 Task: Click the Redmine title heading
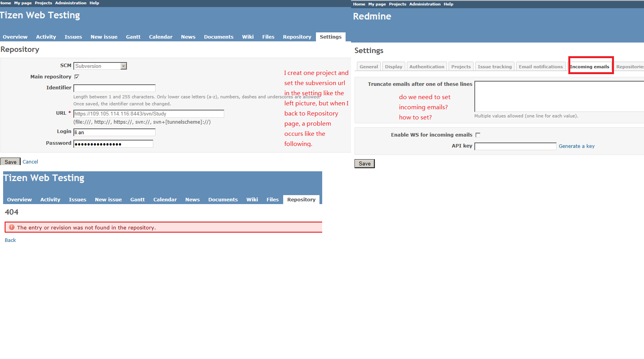[x=372, y=16]
